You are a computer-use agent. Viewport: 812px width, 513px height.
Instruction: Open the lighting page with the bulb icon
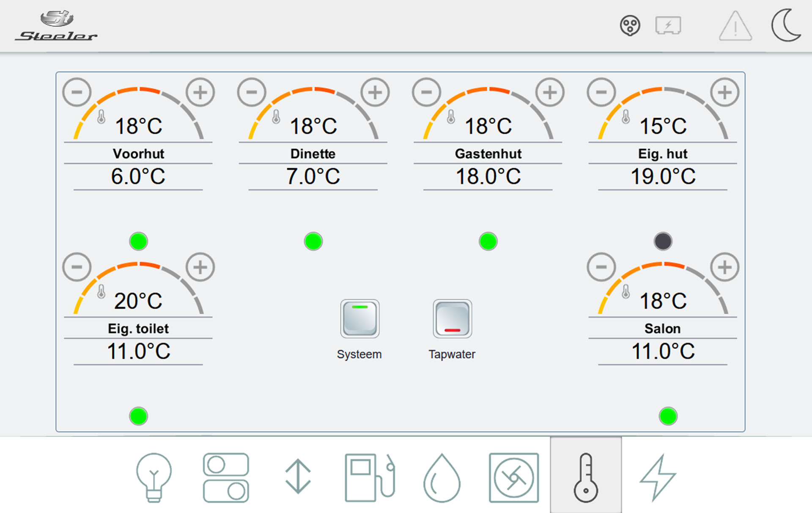coord(154,477)
